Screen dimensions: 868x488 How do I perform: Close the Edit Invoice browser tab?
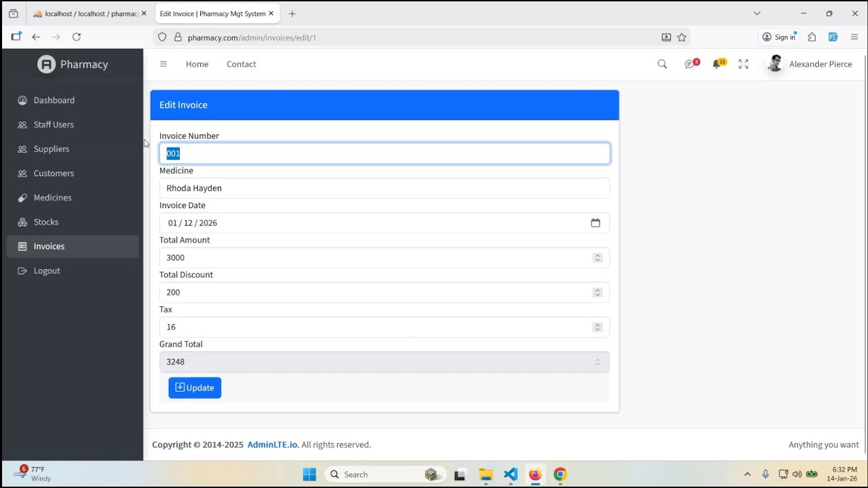click(x=271, y=14)
